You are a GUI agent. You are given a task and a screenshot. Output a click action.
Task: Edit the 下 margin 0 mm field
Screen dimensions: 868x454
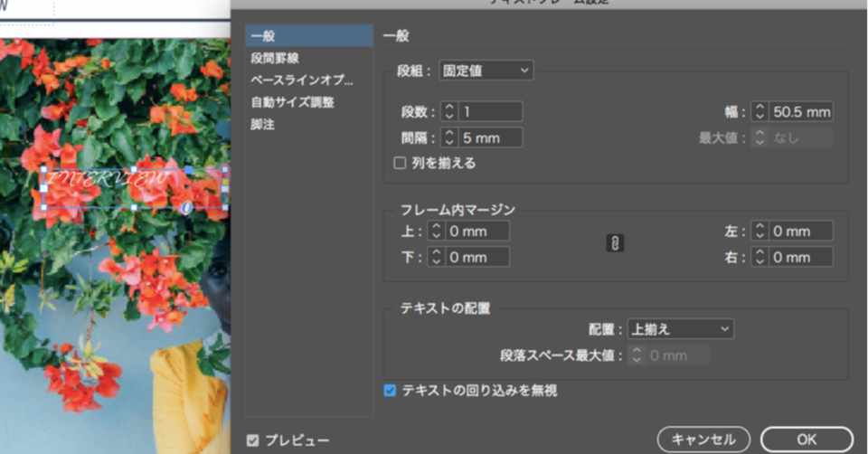click(x=477, y=257)
